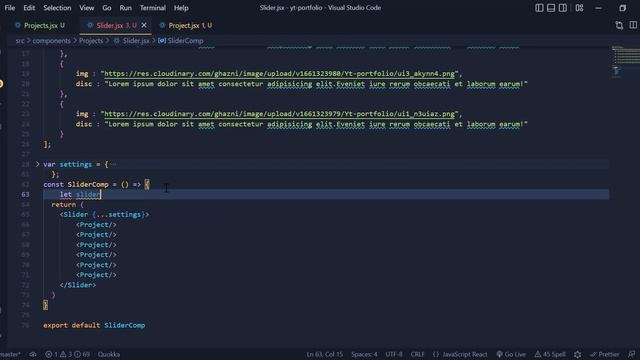Click the Projects folder breadcrumb

[91, 40]
